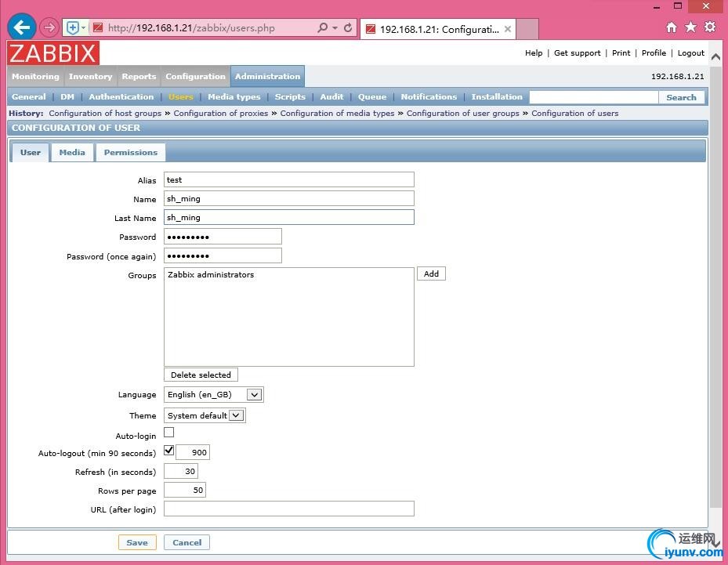Image resolution: width=728 pixels, height=565 pixels.
Task: Reload the page with the refresh icon
Action: (x=348, y=28)
